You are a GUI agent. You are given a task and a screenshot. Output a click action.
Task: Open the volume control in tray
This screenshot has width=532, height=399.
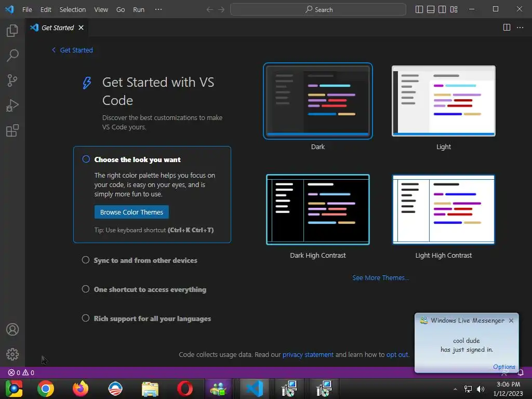coord(481,389)
